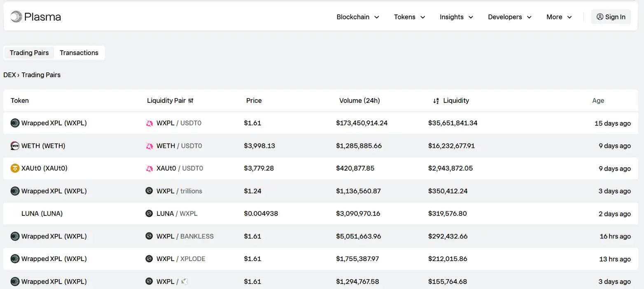Click the gold XAUt0 token icon

[15, 168]
